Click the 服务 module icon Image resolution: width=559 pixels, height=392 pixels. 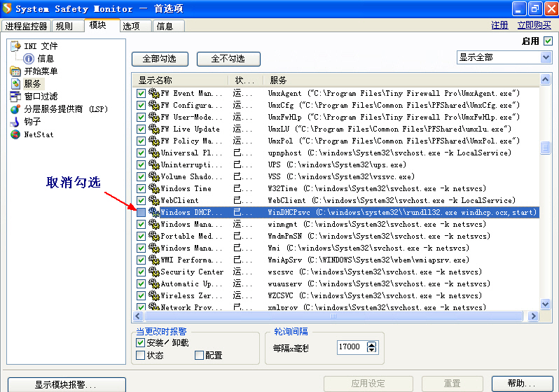point(15,84)
